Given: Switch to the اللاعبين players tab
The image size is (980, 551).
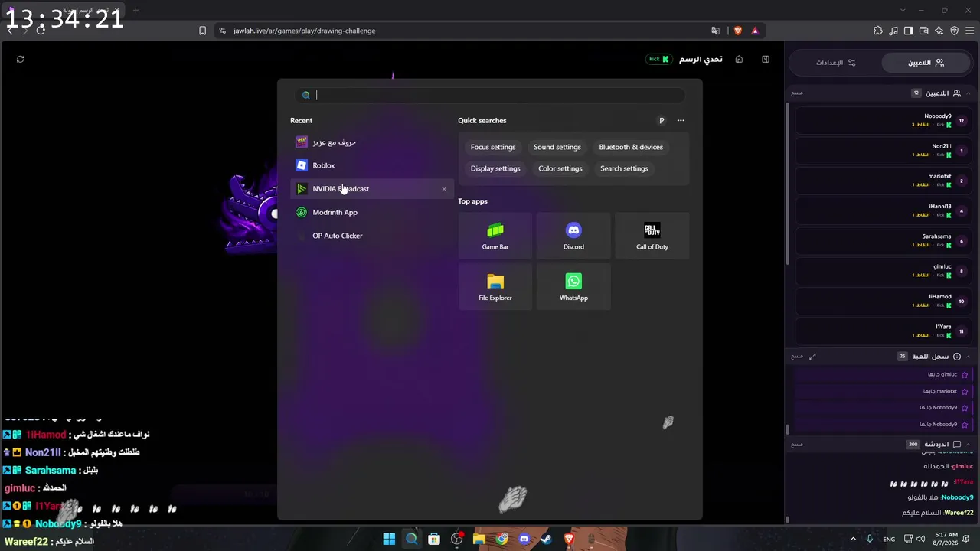Looking at the screenshot, I should (926, 63).
